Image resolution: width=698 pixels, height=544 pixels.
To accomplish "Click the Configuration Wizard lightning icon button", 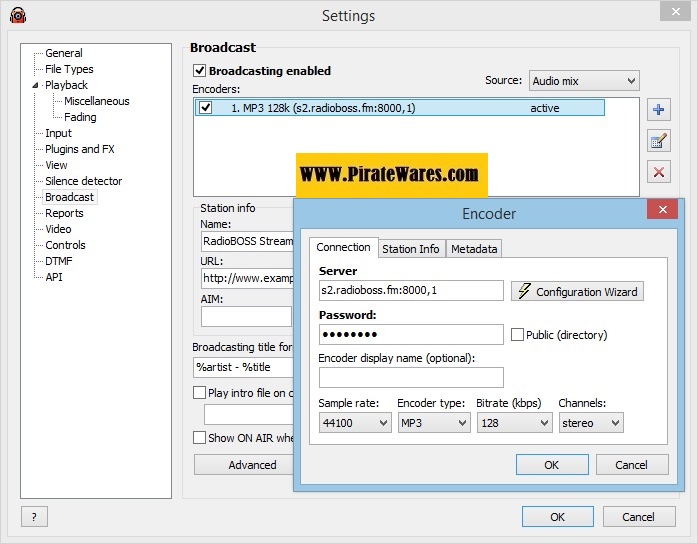I will tap(577, 291).
